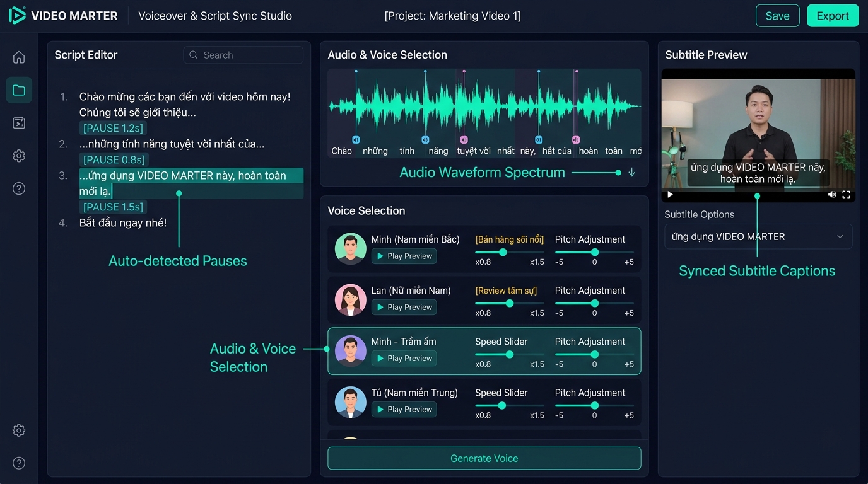Click pink waveform marker above 'tuyệt vời'

(x=464, y=139)
